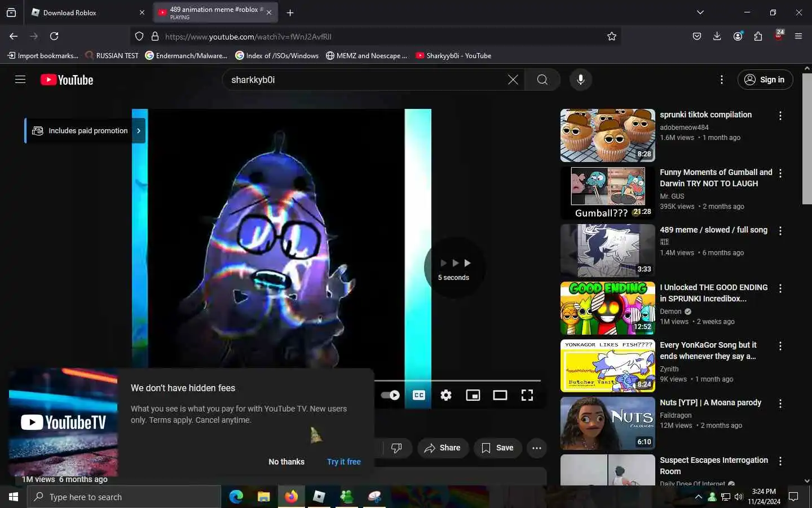This screenshot has width=812, height=508.
Task: Switch to Download Roblox tab
Action: (x=87, y=12)
